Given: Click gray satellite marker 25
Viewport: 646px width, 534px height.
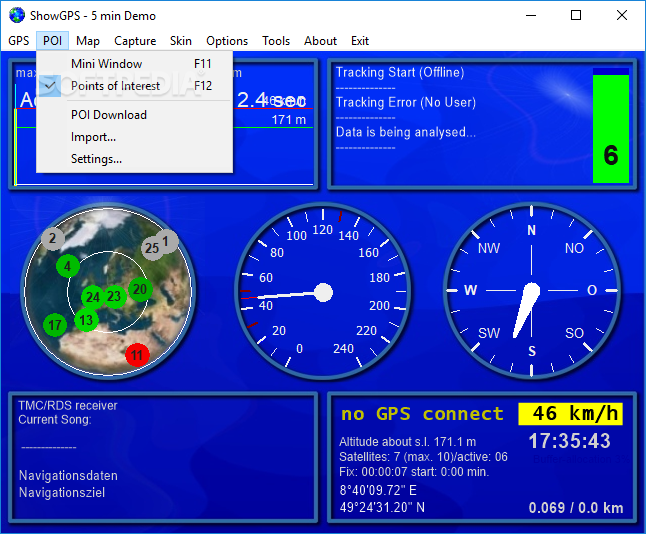Looking at the screenshot, I should pos(152,248).
